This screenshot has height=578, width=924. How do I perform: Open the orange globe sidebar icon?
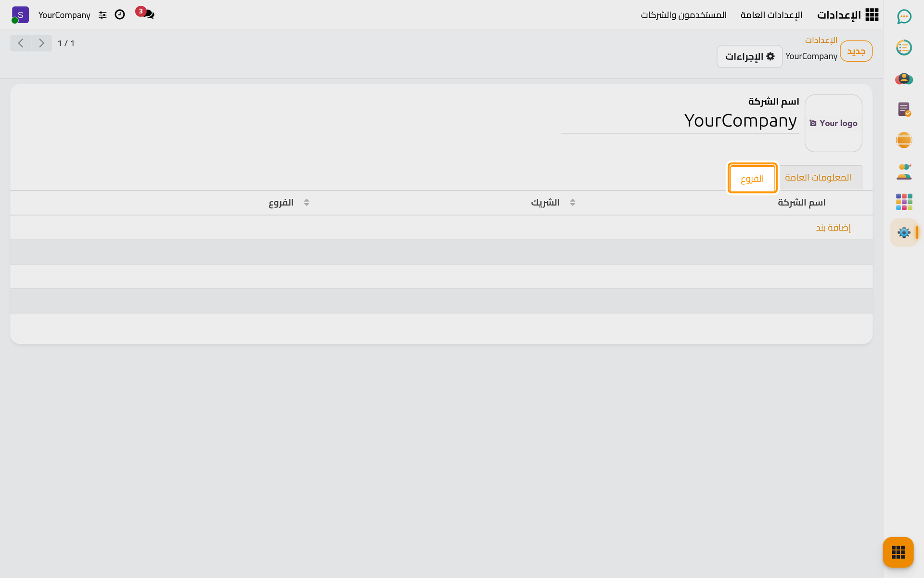point(904,140)
